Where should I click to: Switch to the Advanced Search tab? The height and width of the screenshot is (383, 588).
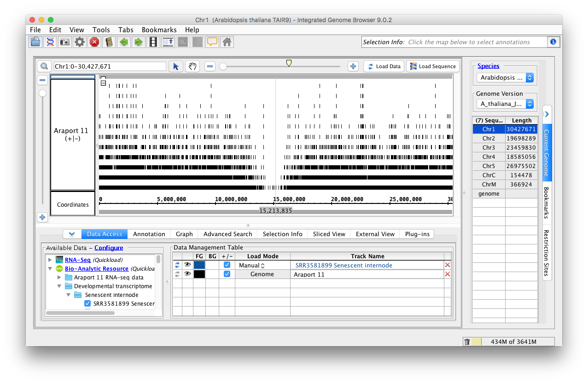pos(227,234)
